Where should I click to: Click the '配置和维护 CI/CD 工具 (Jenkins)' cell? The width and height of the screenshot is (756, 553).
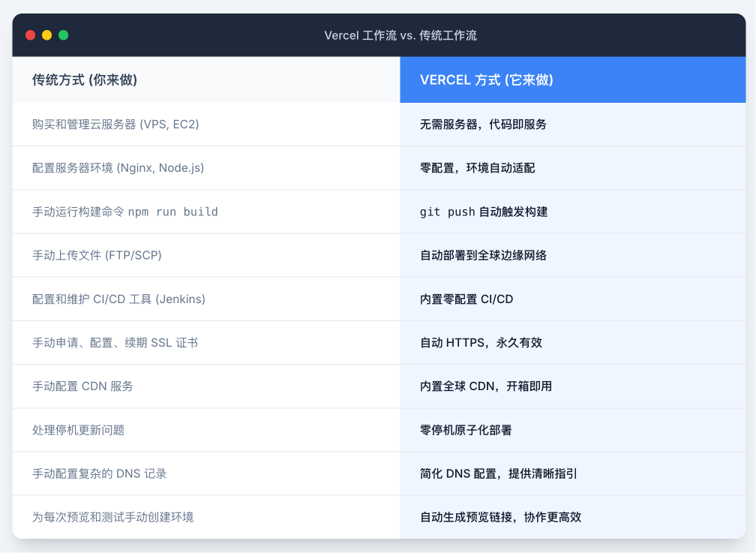pyautogui.click(x=118, y=299)
